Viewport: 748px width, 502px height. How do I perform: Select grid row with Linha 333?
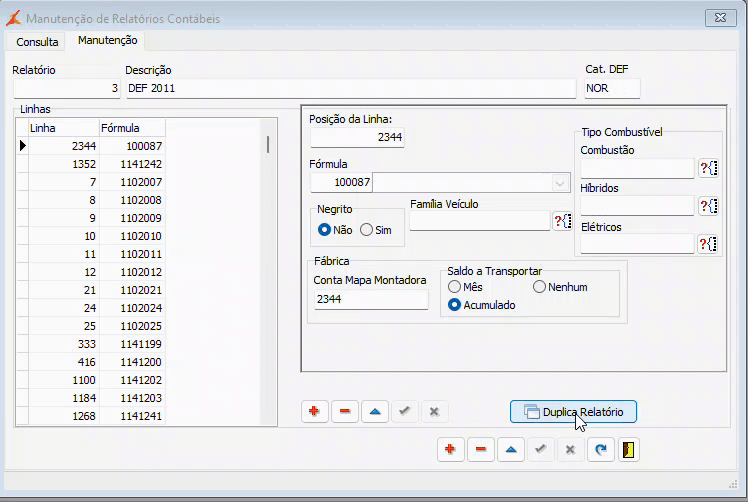click(97, 344)
